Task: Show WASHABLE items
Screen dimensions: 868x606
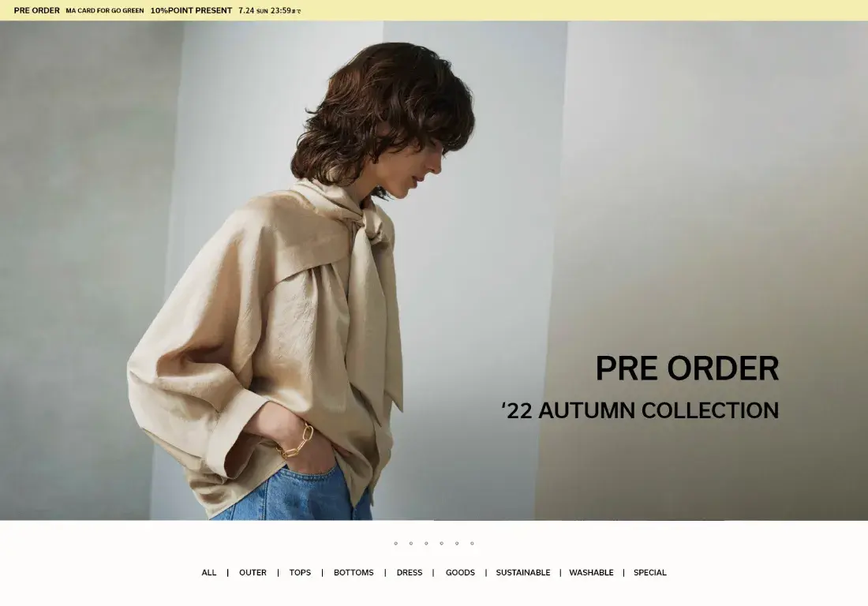Action: click(x=591, y=573)
